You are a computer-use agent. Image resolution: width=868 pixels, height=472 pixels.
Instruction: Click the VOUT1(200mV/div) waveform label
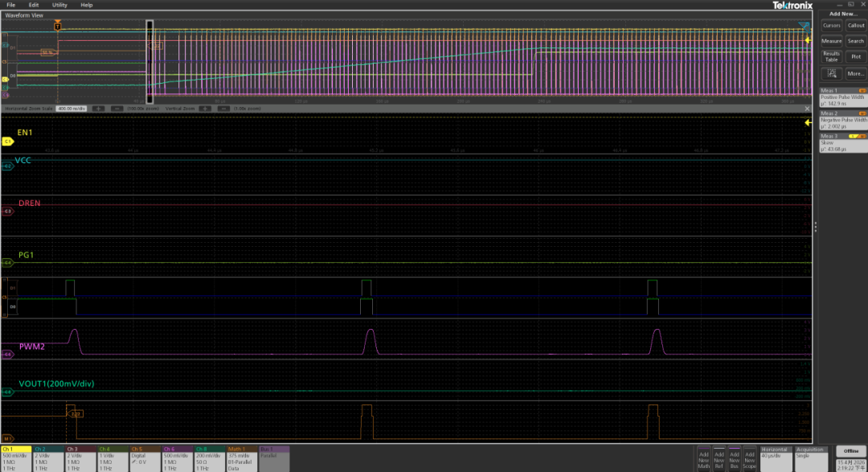click(x=56, y=384)
